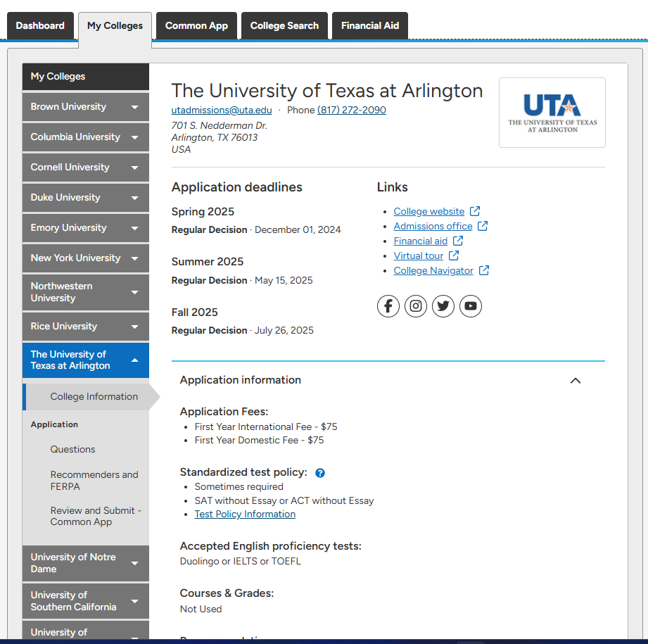
Task: Click the standardized test policy help icon
Action: pyautogui.click(x=320, y=473)
